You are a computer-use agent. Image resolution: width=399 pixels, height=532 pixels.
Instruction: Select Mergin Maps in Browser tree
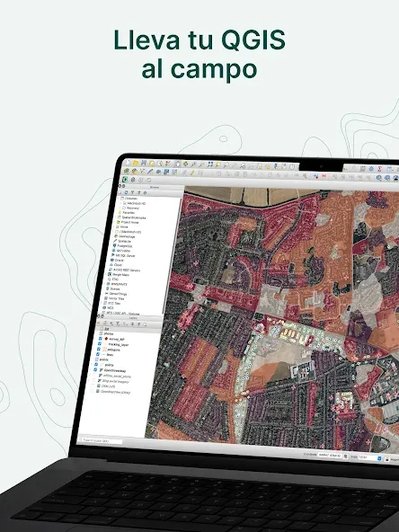click(x=120, y=275)
